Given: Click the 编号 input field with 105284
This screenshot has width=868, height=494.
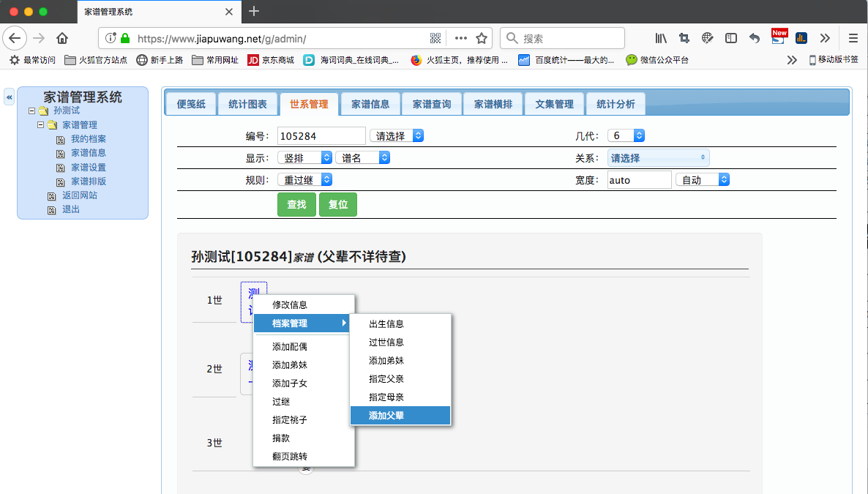Looking at the screenshot, I should tap(321, 135).
